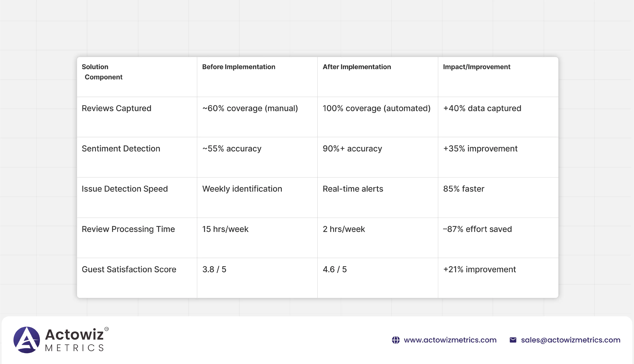634x364 pixels.
Task: Select the Reviews Captured row label
Action: pyautogui.click(x=116, y=108)
